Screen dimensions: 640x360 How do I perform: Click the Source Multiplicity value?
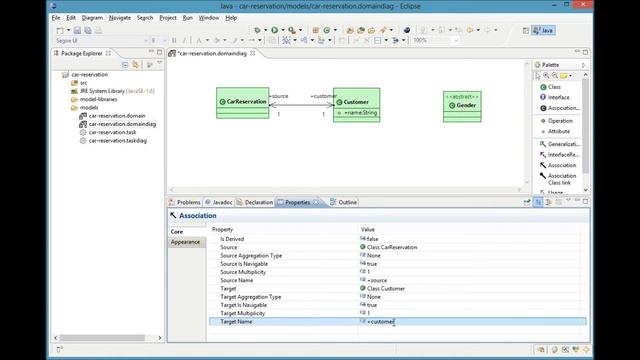click(368, 272)
